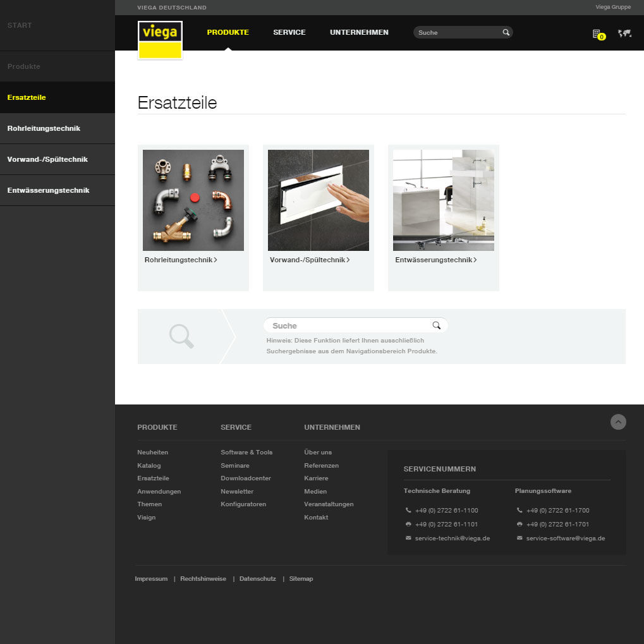
Task: Open Medien in the footer
Action: [x=315, y=491]
